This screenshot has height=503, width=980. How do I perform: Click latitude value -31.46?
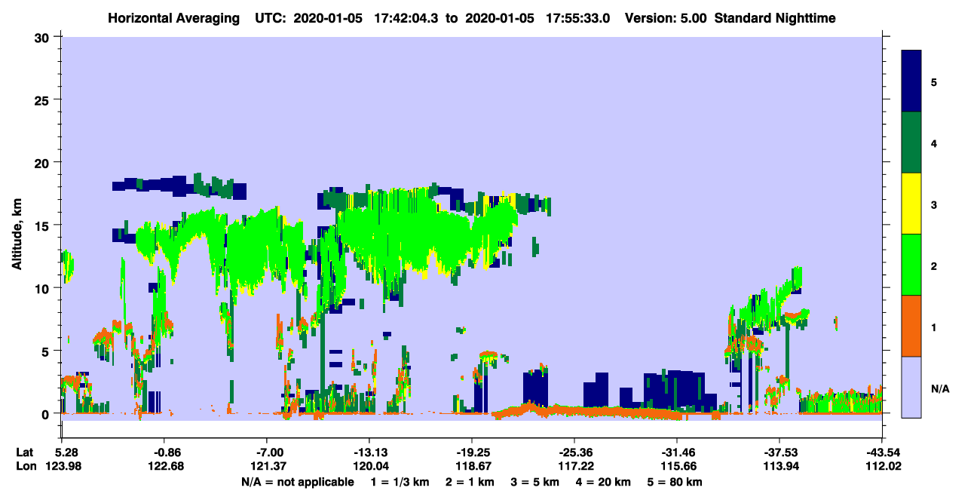point(677,452)
